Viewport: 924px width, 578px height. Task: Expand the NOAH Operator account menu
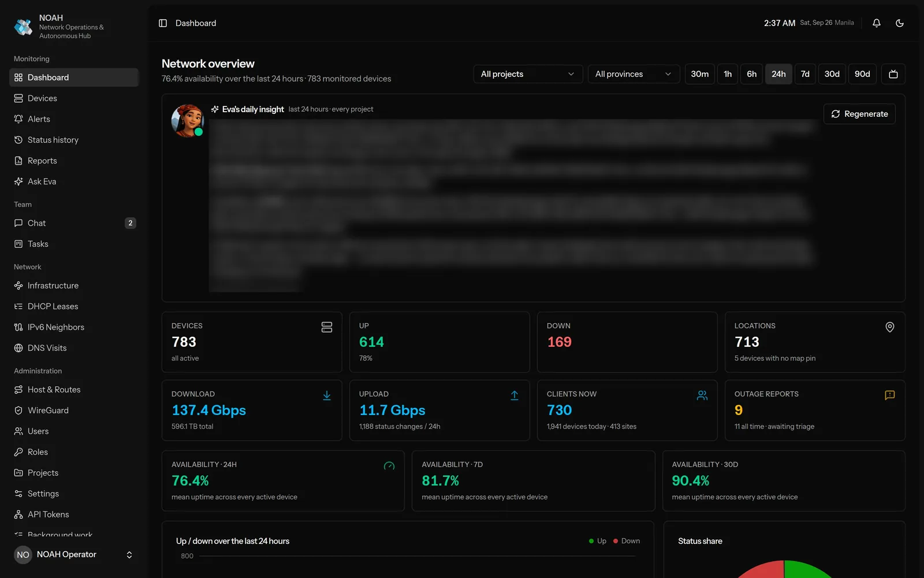(74, 555)
